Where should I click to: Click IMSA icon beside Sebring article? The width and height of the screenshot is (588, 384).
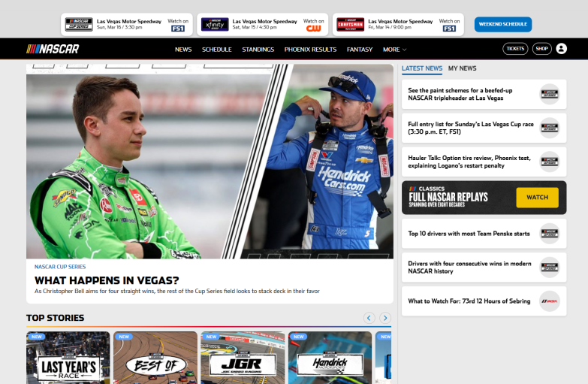point(550,301)
